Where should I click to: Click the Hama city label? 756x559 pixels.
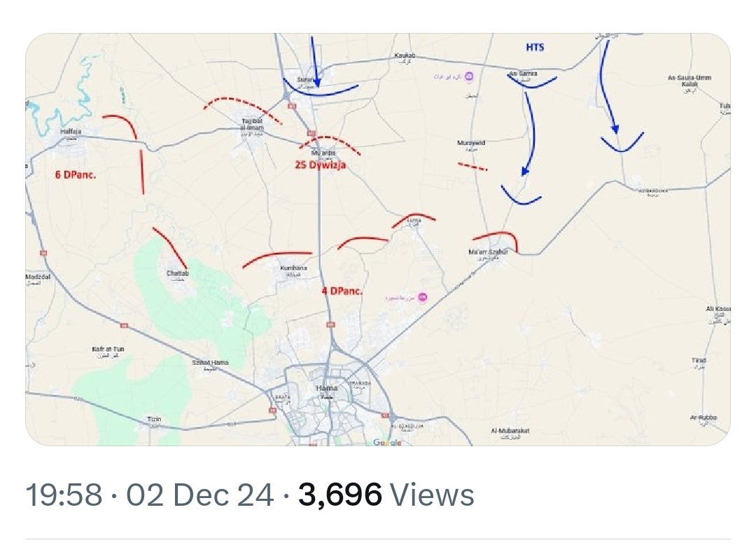[326, 387]
